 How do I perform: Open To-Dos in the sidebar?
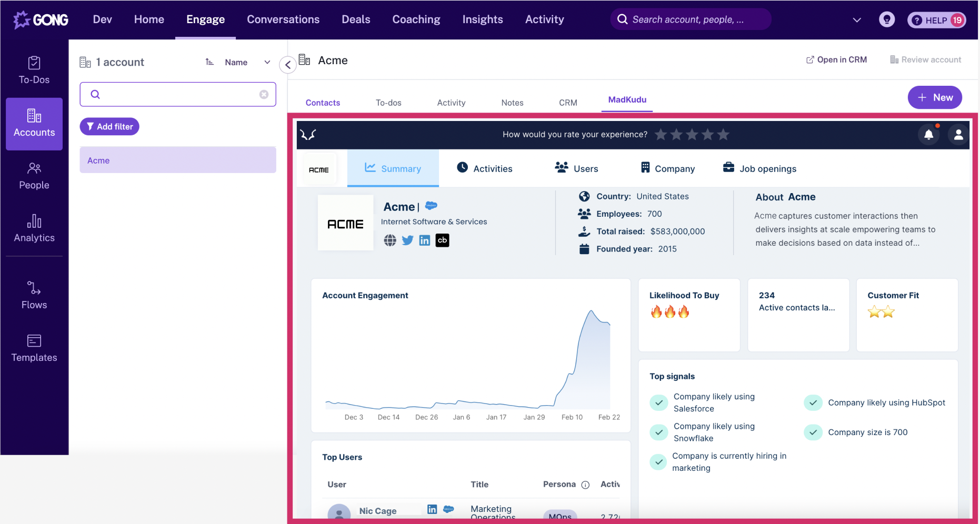(x=34, y=70)
